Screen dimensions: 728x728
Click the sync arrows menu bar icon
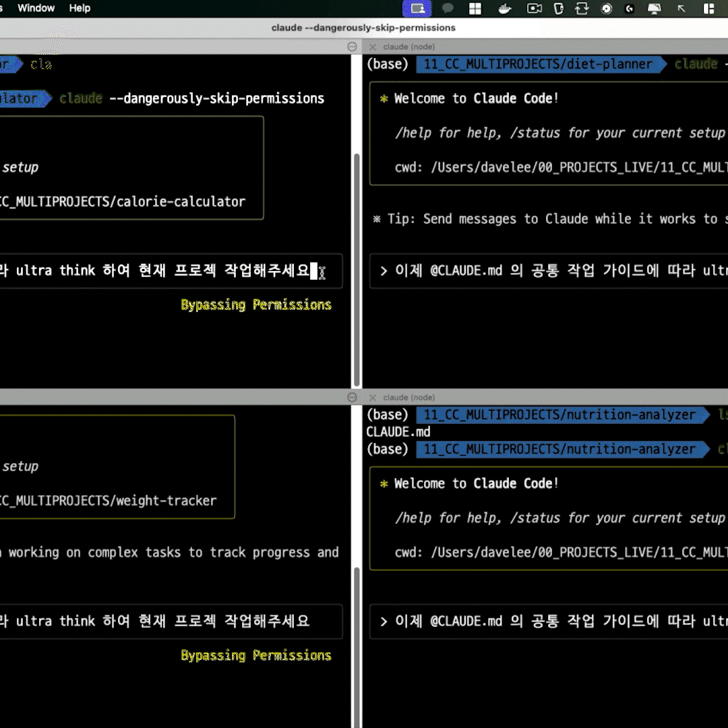pyautogui.click(x=581, y=9)
